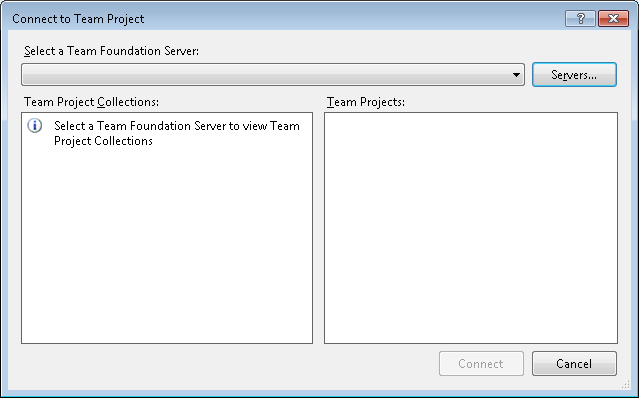639x398 pixels.
Task: Click the empty Team Projects list box
Action: [x=471, y=228]
